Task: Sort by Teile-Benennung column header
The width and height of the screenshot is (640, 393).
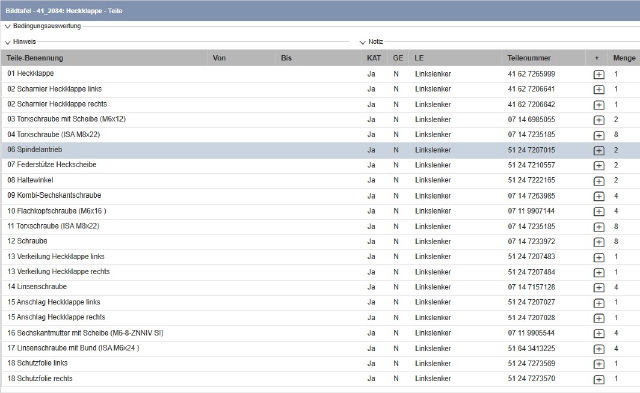Action: point(35,58)
